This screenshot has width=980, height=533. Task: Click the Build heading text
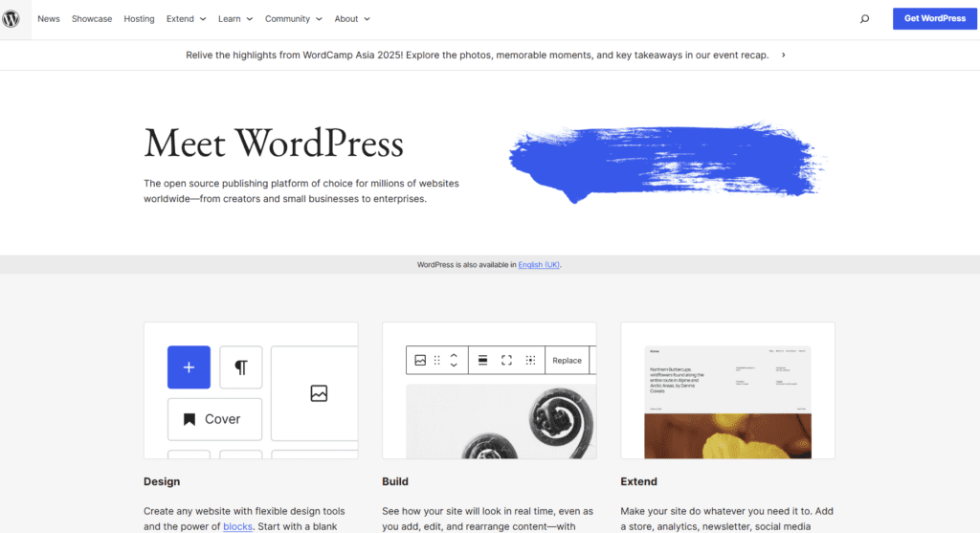click(395, 481)
